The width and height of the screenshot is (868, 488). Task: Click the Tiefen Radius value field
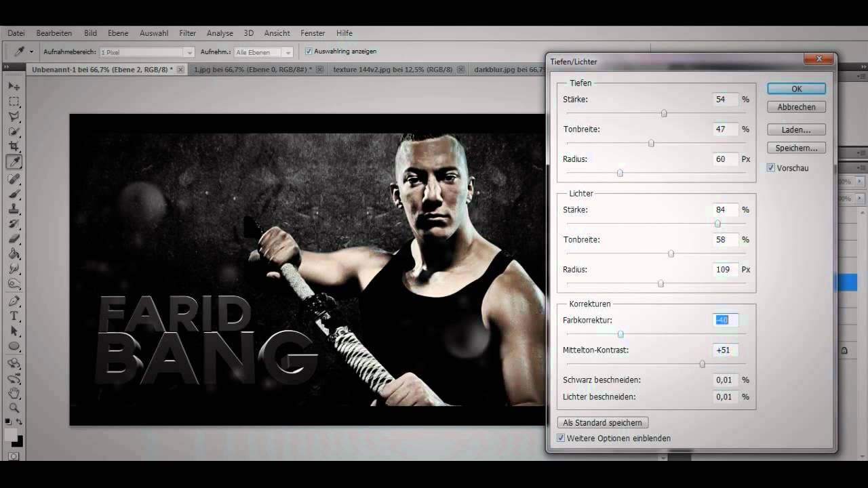pyautogui.click(x=726, y=159)
